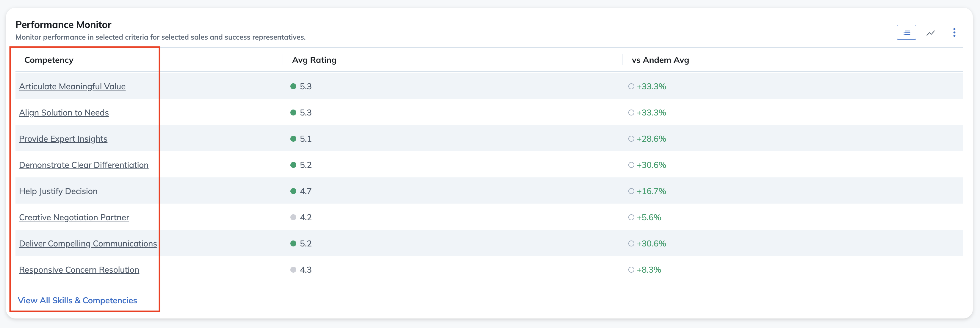Image resolution: width=980 pixels, height=328 pixels.
Task: Switch to the line chart view icon
Action: tap(931, 33)
